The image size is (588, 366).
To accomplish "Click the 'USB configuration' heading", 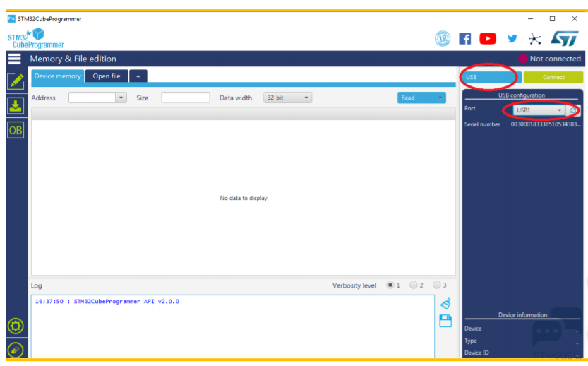I will [x=521, y=95].
